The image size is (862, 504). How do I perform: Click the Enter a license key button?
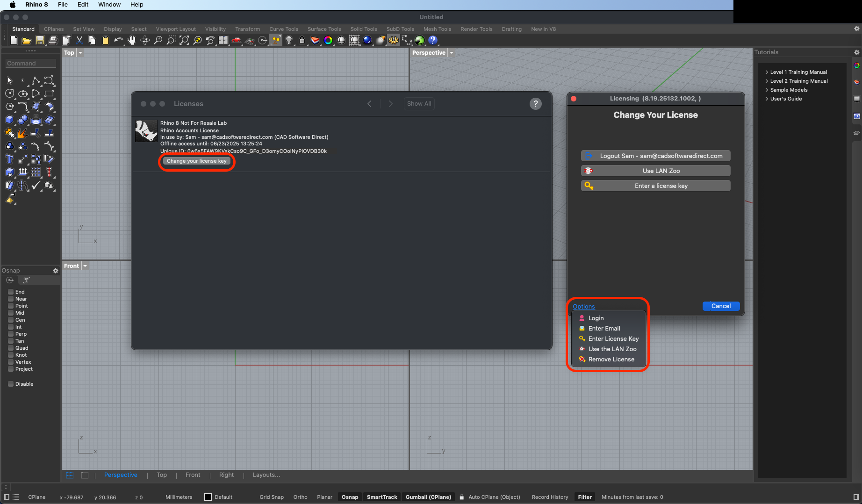click(x=655, y=186)
